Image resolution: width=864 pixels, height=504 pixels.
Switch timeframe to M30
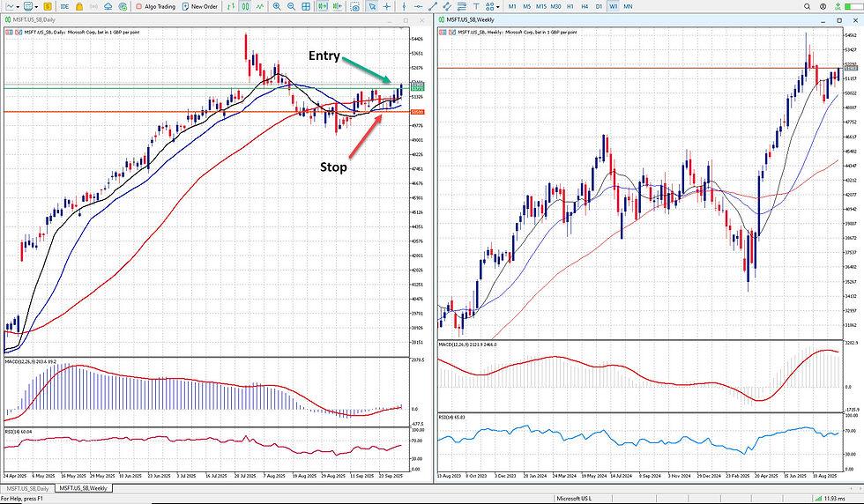(x=555, y=7)
